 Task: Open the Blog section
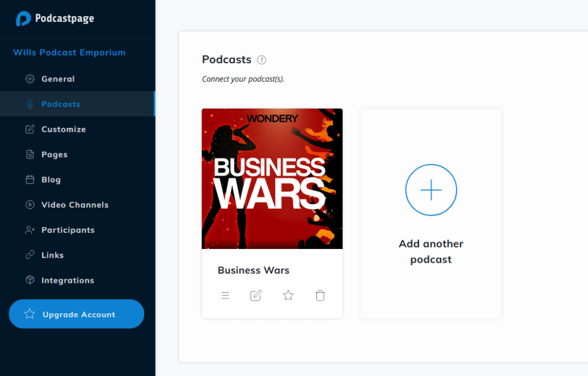tap(51, 179)
